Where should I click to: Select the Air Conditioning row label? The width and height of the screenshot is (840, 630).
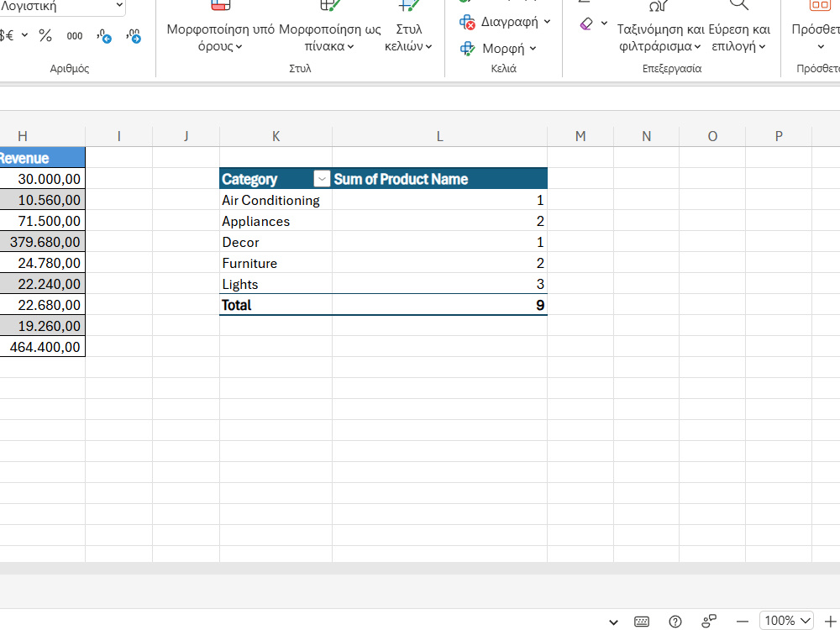pyautogui.click(x=276, y=200)
